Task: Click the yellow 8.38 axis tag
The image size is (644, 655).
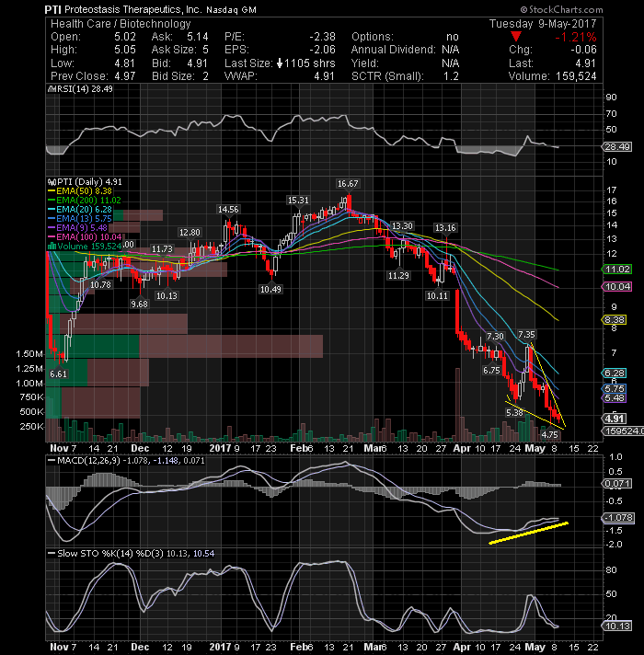Action: [x=615, y=320]
